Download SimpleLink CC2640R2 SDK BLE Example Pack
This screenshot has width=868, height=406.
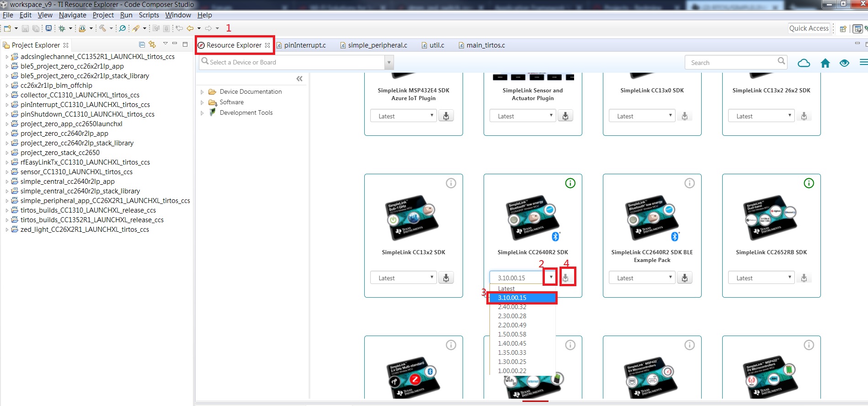685,278
